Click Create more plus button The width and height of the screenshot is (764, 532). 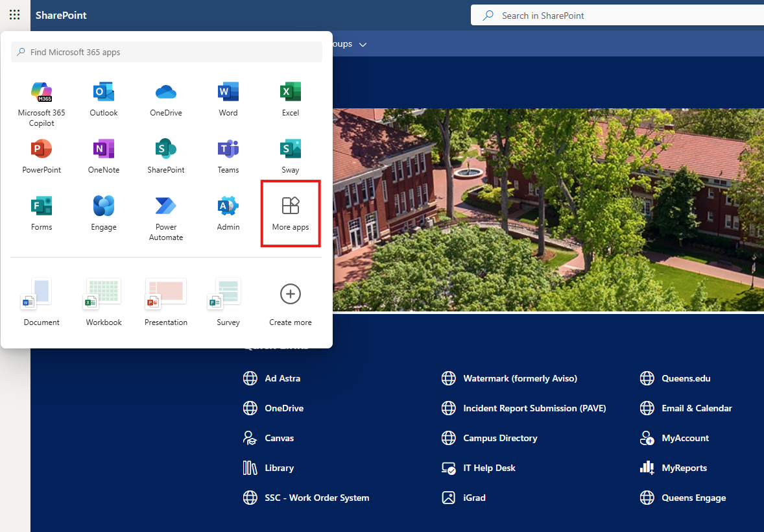pyautogui.click(x=291, y=295)
